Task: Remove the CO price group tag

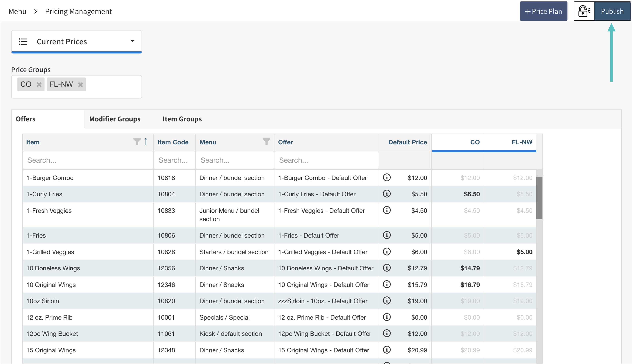Action: point(39,85)
